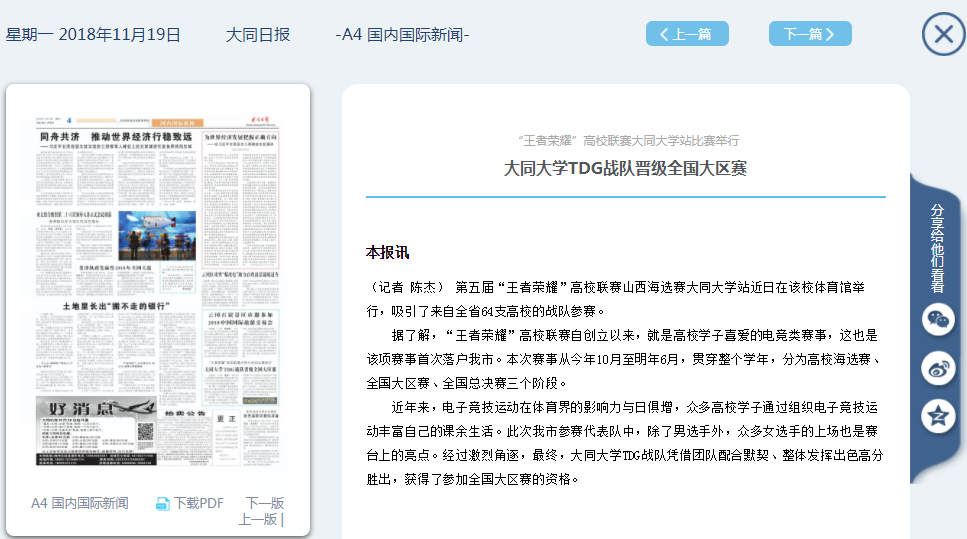Screen dimensions: 967x539
Task: Close the article viewer with X
Action: click(x=944, y=34)
